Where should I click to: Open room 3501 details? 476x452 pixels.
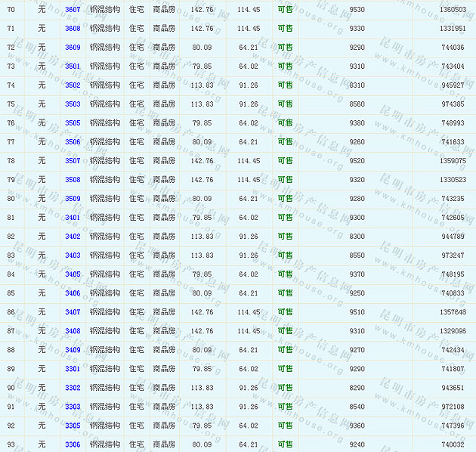(x=73, y=67)
